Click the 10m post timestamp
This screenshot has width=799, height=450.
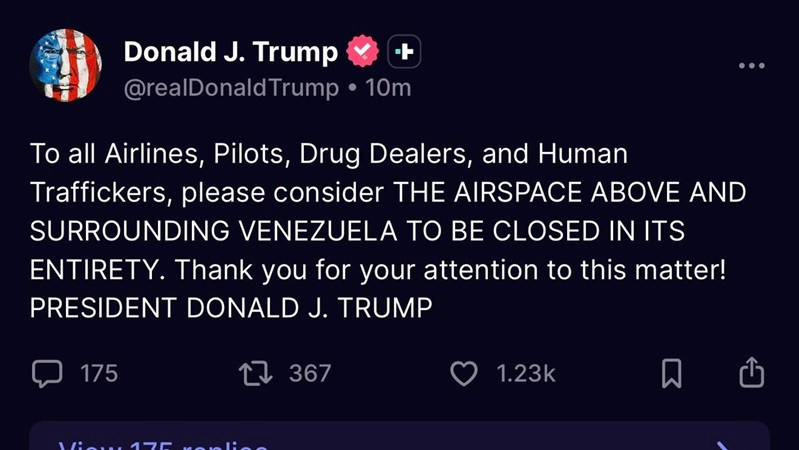pyautogui.click(x=388, y=88)
